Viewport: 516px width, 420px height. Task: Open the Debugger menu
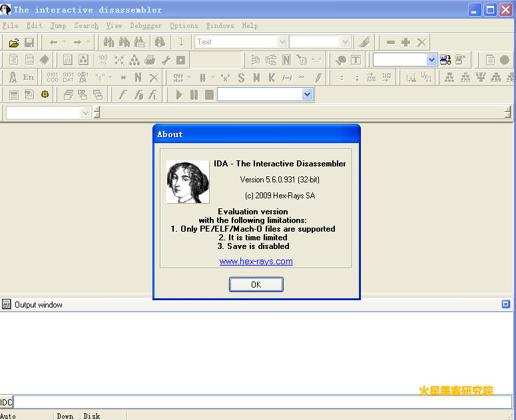[146, 25]
